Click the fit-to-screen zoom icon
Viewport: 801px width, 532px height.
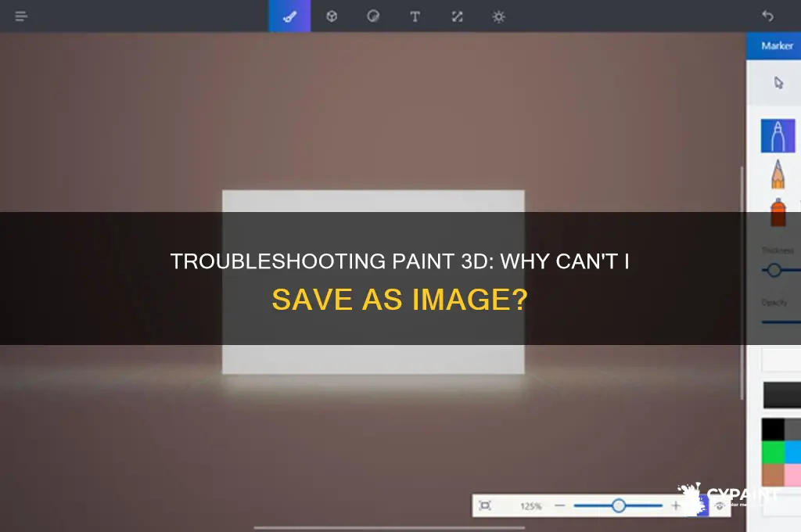click(485, 505)
